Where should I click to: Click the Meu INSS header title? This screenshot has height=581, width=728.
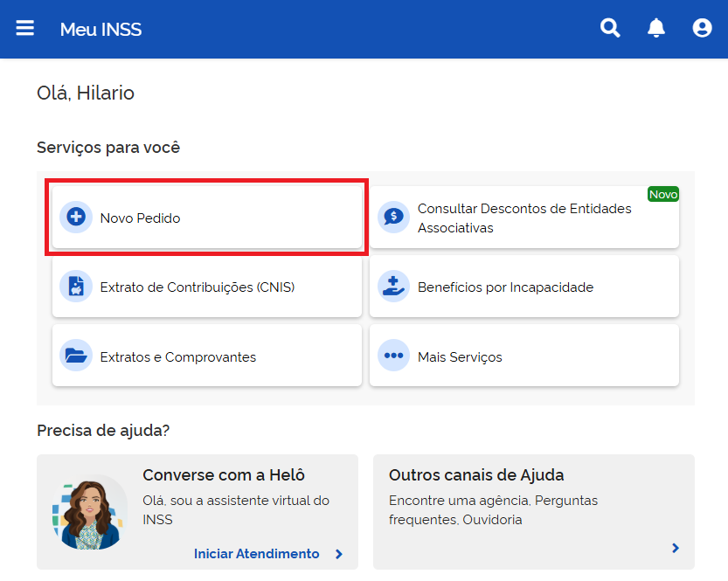pyautogui.click(x=101, y=29)
